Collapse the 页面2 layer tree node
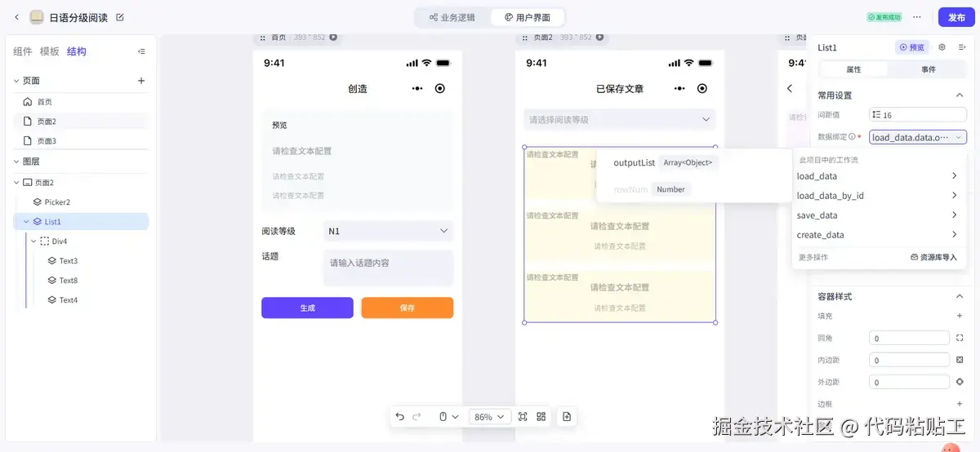 [x=16, y=183]
